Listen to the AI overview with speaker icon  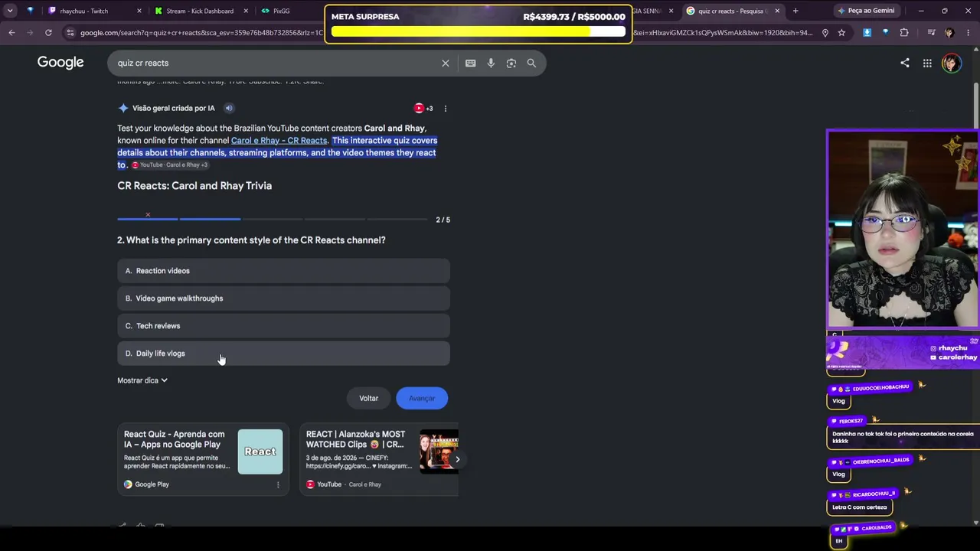pyautogui.click(x=229, y=108)
